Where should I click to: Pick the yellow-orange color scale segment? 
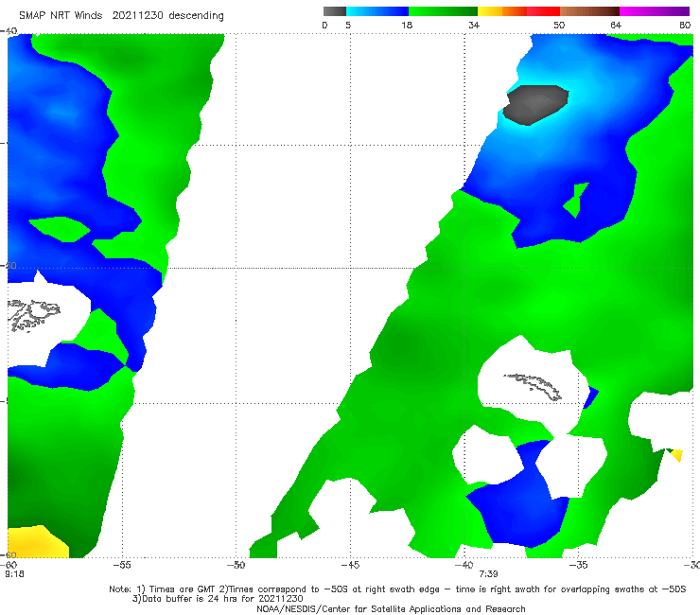[x=502, y=11]
